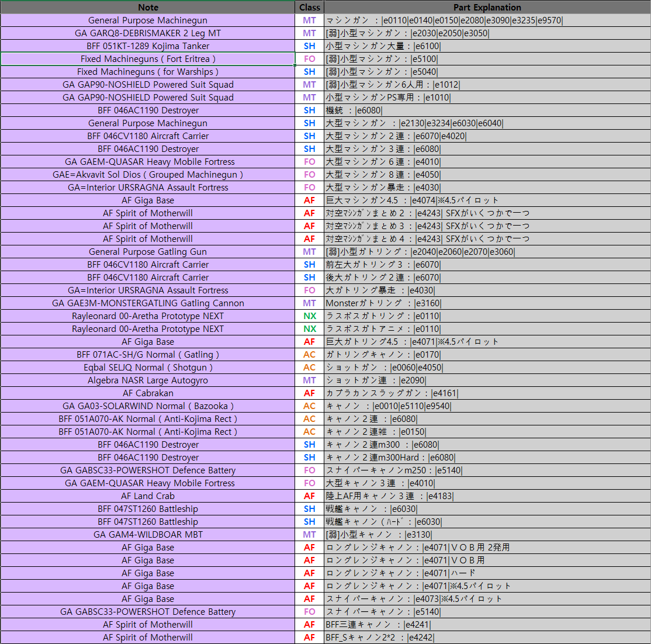
Task: Select the General Purpose Gatling Gun cell
Action: coord(148,252)
